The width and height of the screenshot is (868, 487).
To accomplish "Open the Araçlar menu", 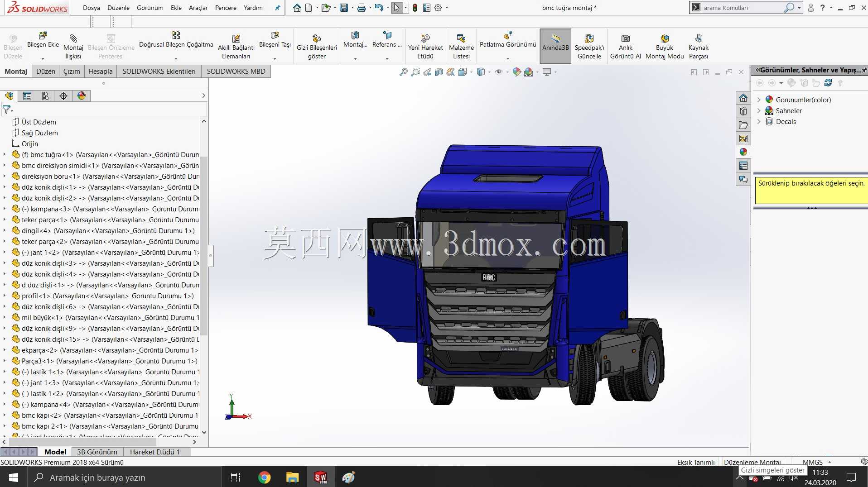I will point(198,8).
